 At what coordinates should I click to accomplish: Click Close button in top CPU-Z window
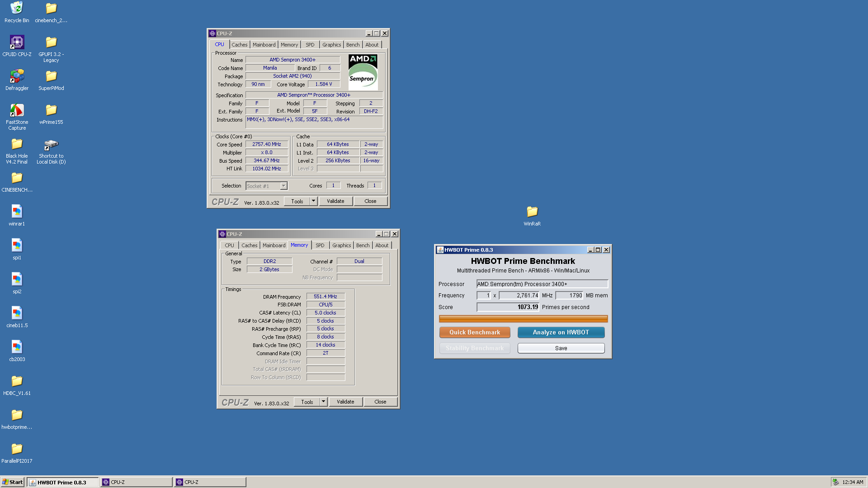pyautogui.click(x=370, y=201)
